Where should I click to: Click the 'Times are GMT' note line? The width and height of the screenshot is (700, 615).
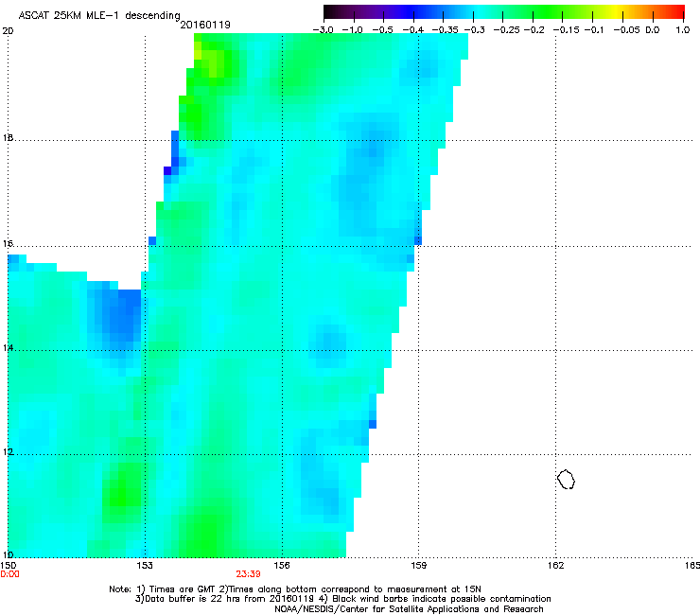tap(294, 589)
